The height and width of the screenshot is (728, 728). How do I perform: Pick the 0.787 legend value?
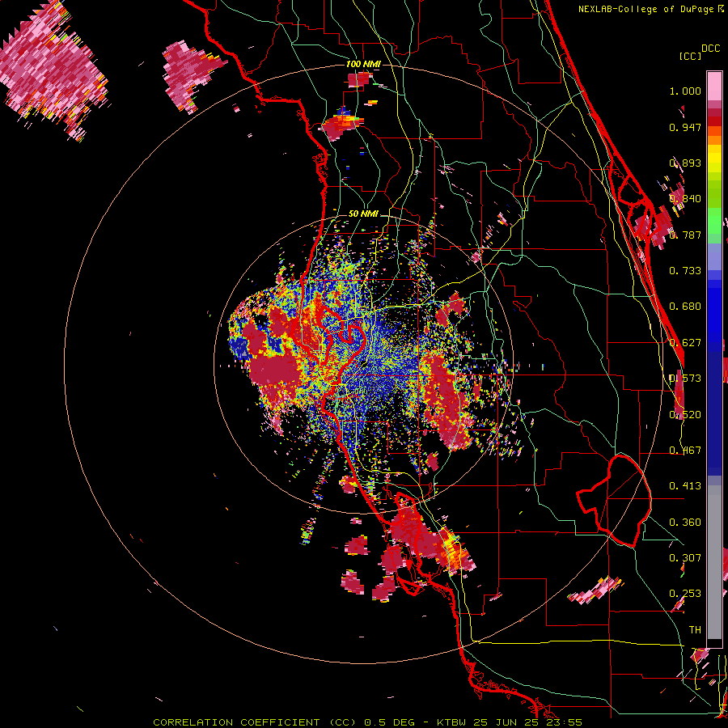pos(685,235)
